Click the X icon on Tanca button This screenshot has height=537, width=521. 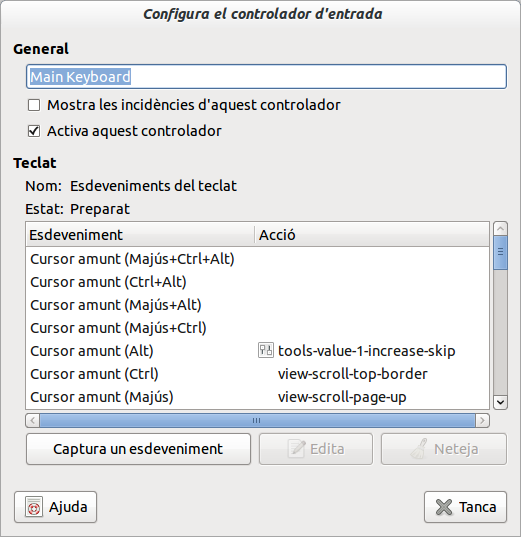click(444, 507)
